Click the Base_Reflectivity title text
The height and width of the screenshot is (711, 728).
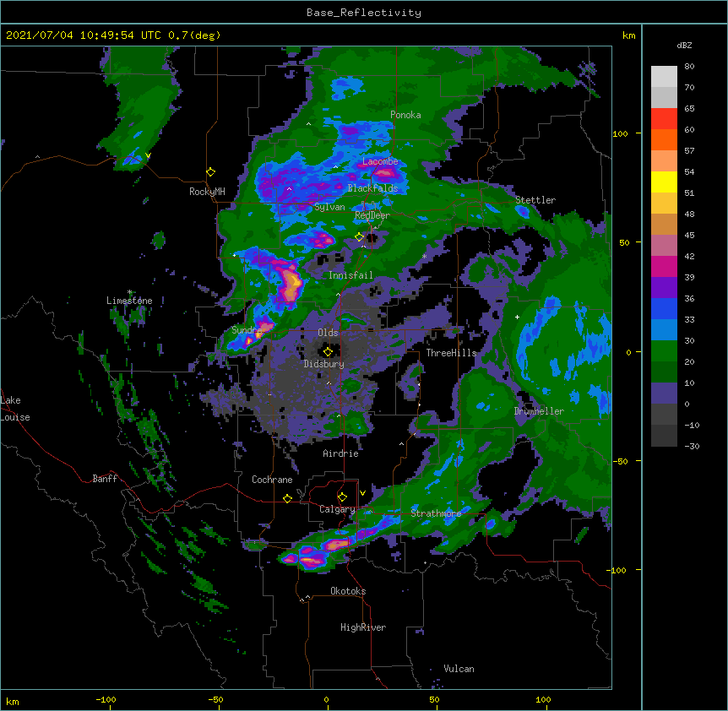coord(364,13)
